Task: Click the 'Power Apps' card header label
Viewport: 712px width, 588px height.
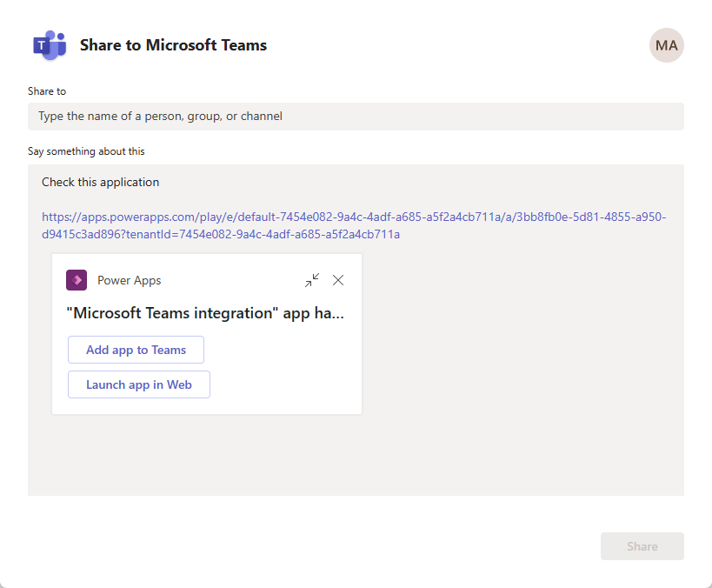Action: coord(129,280)
